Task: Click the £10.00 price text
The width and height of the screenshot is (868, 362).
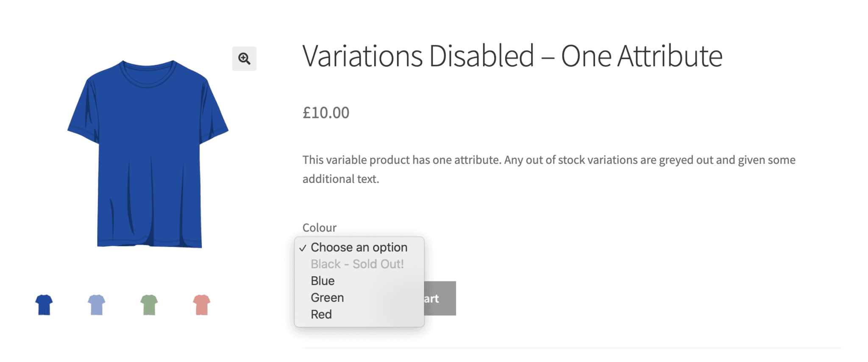Action: point(325,112)
